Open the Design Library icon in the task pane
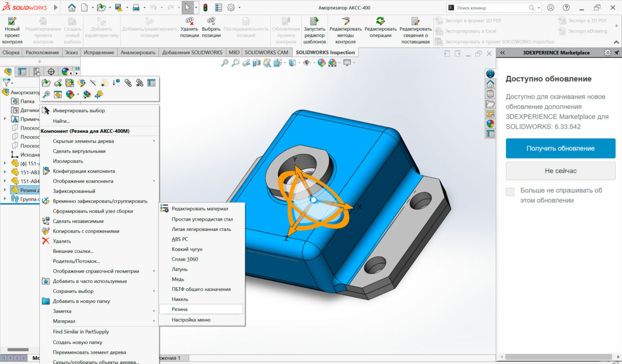 (490, 94)
